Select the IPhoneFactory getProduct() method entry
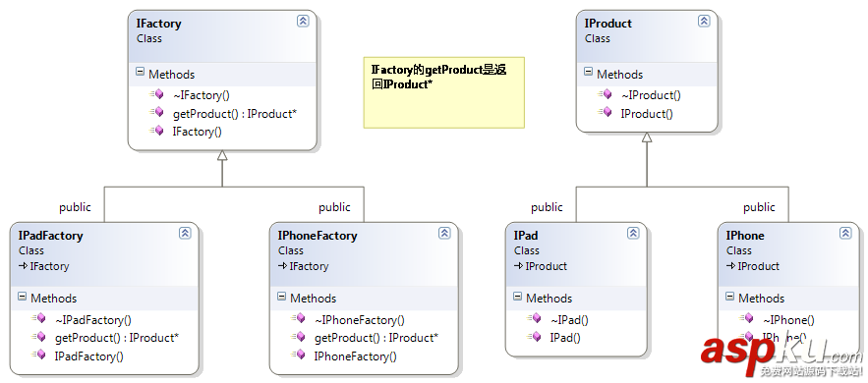Viewport: 868px width, 383px height. [376, 338]
